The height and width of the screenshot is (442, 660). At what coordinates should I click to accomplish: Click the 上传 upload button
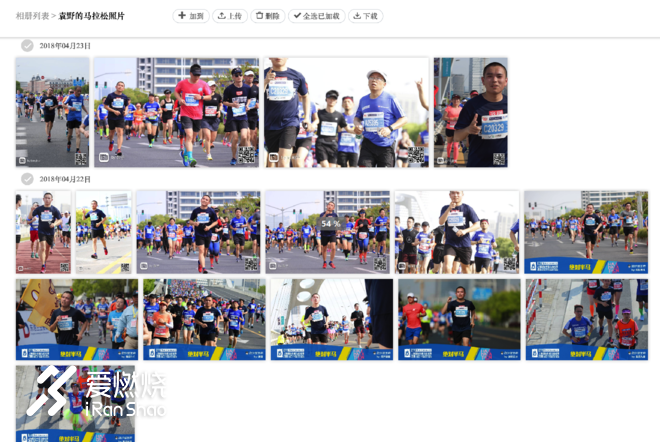coord(230,16)
